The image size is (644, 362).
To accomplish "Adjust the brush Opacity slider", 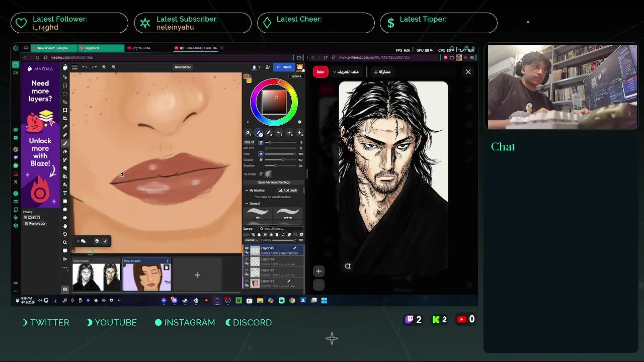I will point(280,160).
